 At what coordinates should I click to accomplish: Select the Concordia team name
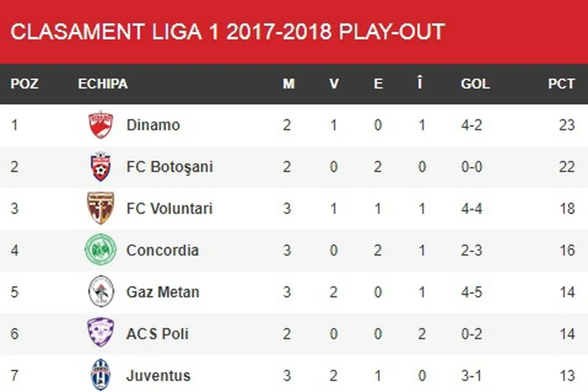(x=162, y=250)
